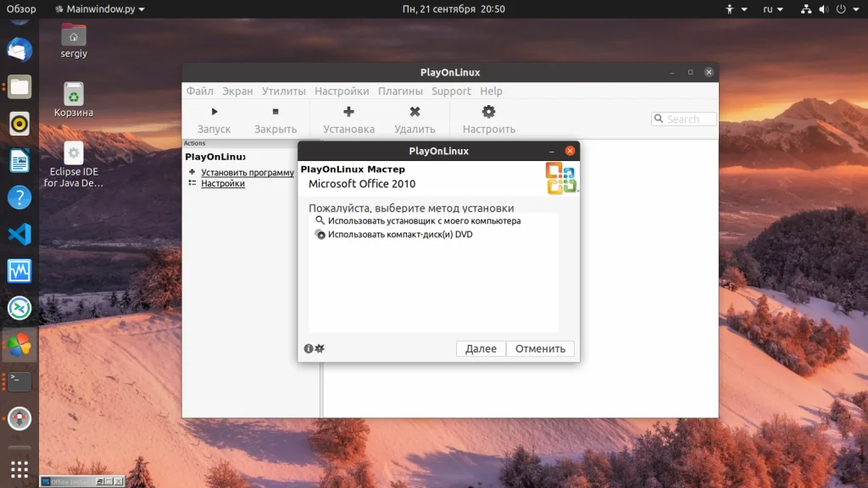The height and width of the screenshot is (488, 868).
Task: Click the Отменить button
Action: (x=540, y=348)
